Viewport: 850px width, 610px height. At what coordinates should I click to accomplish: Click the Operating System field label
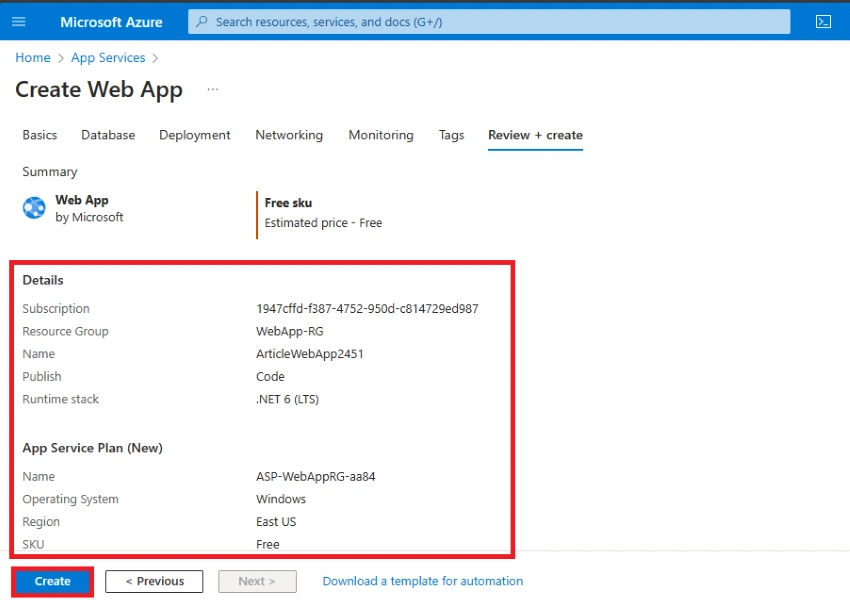coord(70,499)
